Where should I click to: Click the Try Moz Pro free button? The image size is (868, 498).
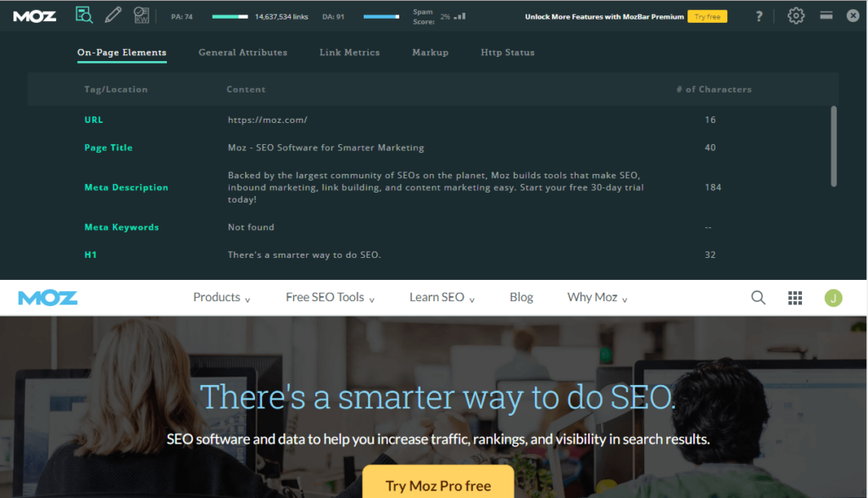tap(437, 485)
